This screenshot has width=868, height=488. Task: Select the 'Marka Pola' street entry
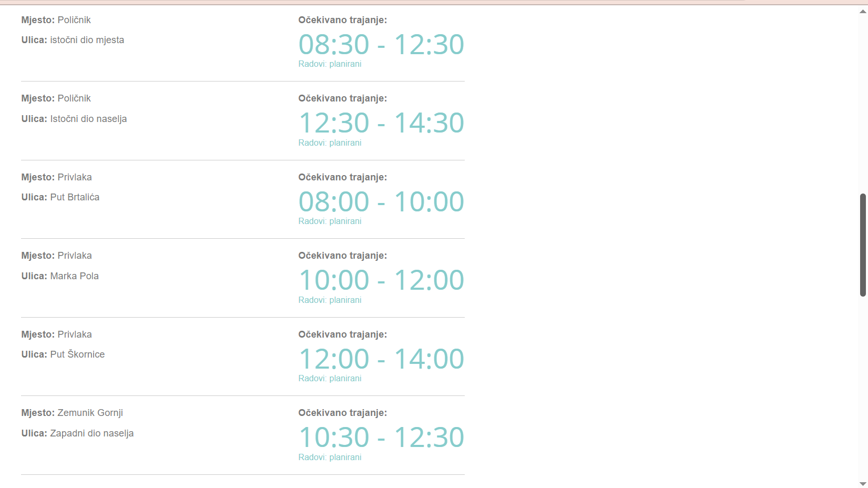click(74, 276)
